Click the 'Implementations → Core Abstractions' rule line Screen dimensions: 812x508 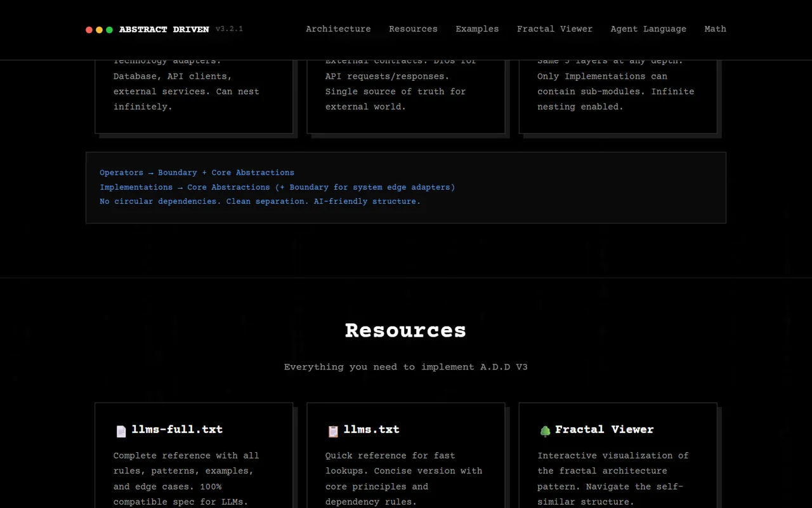[277, 187]
